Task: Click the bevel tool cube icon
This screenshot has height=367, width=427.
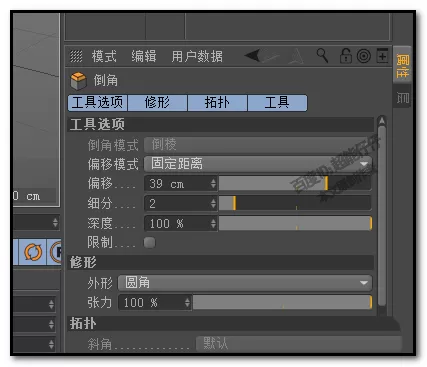Action: coord(79,81)
